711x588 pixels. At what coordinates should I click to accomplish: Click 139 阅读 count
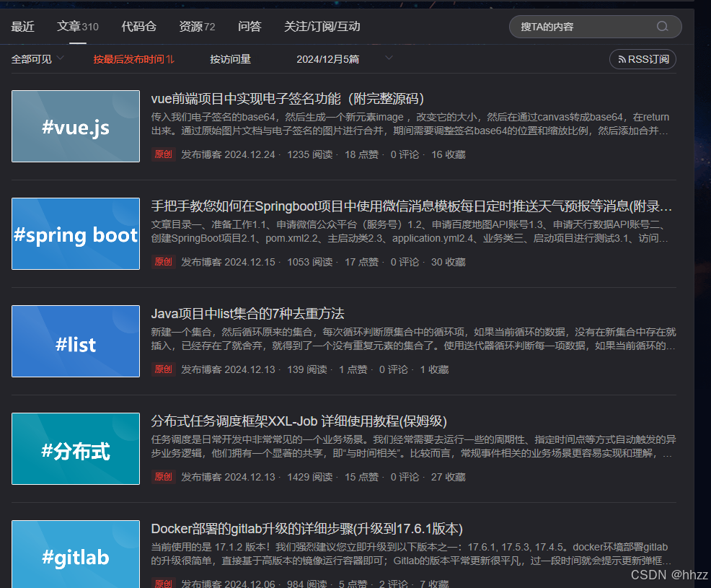tap(307, 370)
